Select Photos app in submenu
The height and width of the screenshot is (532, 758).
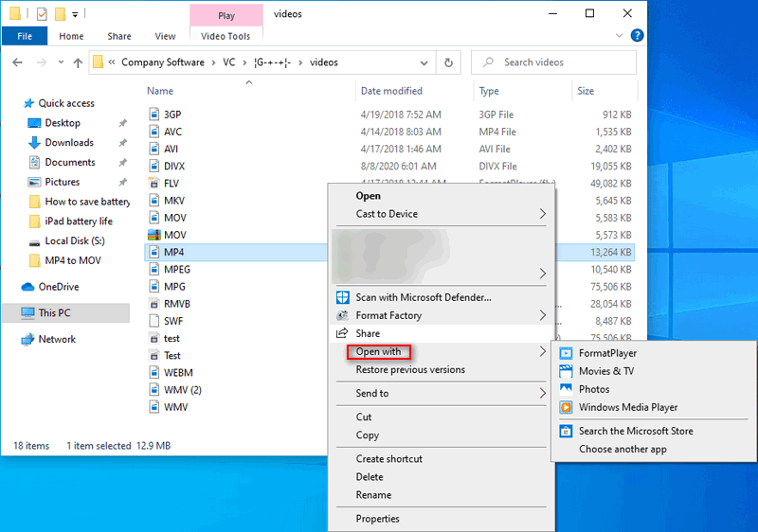point(594,389)
